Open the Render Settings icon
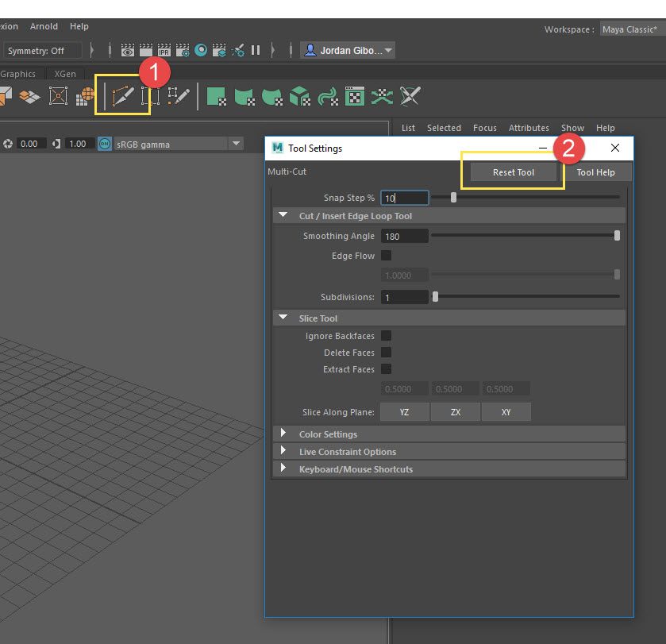666x644 pixels. click(182, 49)
